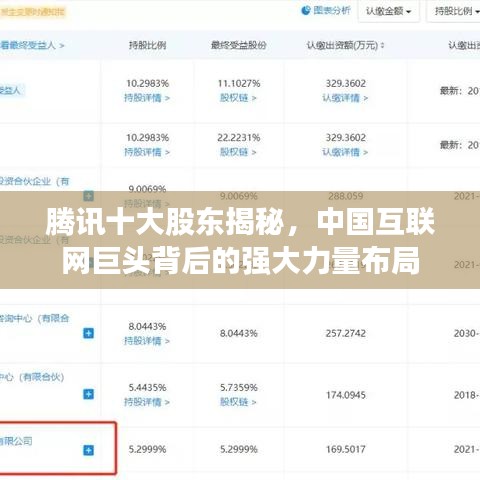Open 持股详情 in the 22.2231% row
Viewport: 480px width, 480px height.
tap(147, 152)
